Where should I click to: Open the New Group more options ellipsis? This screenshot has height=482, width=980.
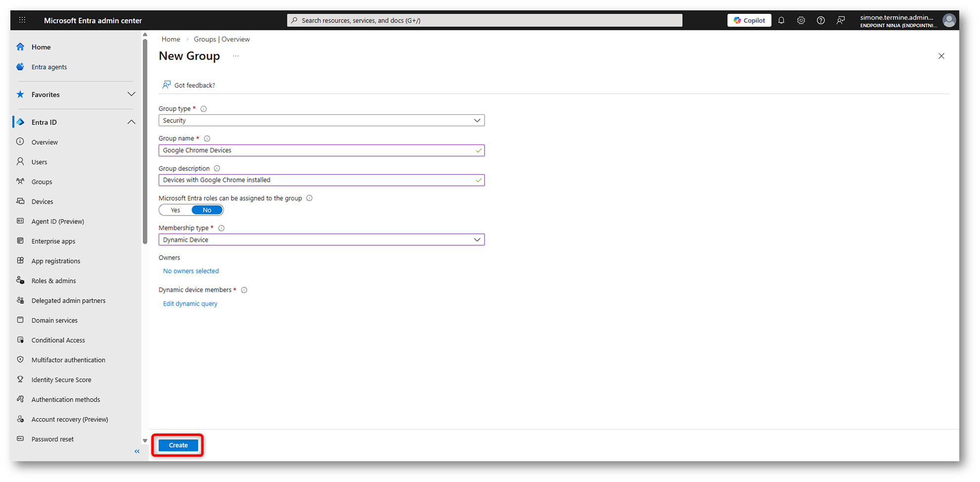pyautogui.click(x=236, y=56)
